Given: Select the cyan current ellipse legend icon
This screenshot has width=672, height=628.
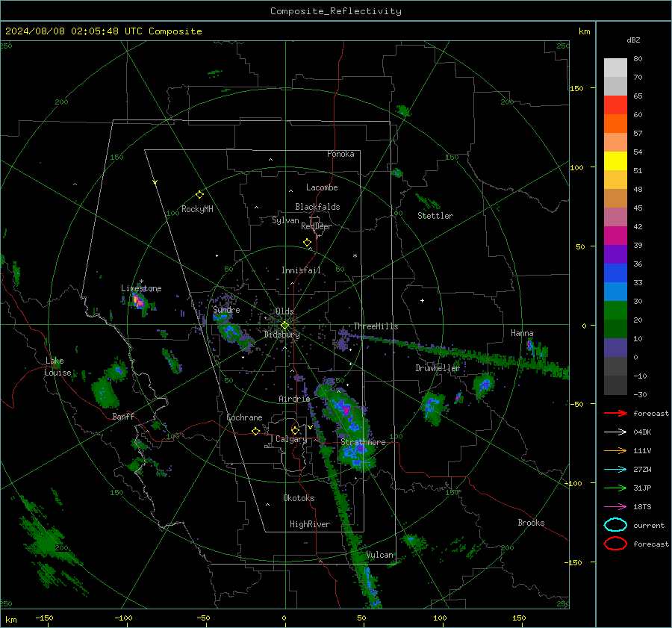Looking at the screenshot, I should pyautogui.click(x=615, y=525).
